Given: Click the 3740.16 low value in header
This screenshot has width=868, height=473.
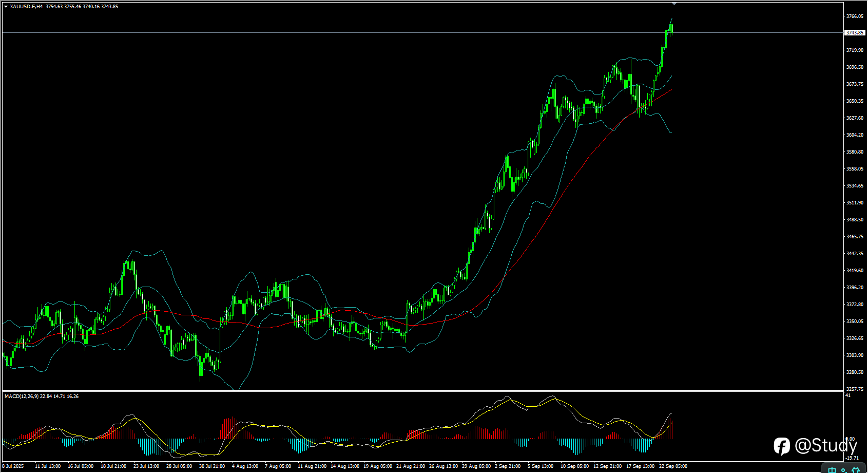Looking at the screenshot, I should 91,7.
